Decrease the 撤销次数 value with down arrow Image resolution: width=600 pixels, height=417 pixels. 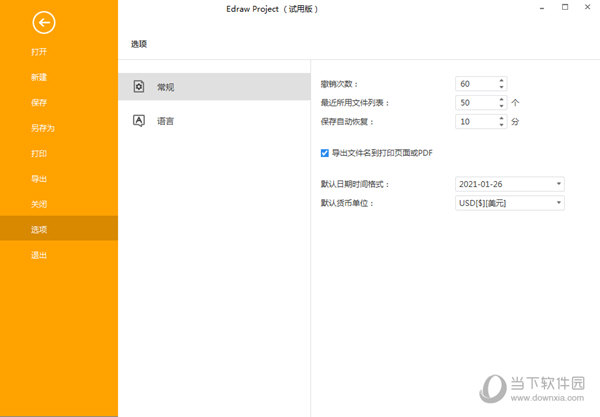click(x=501, y=87)
